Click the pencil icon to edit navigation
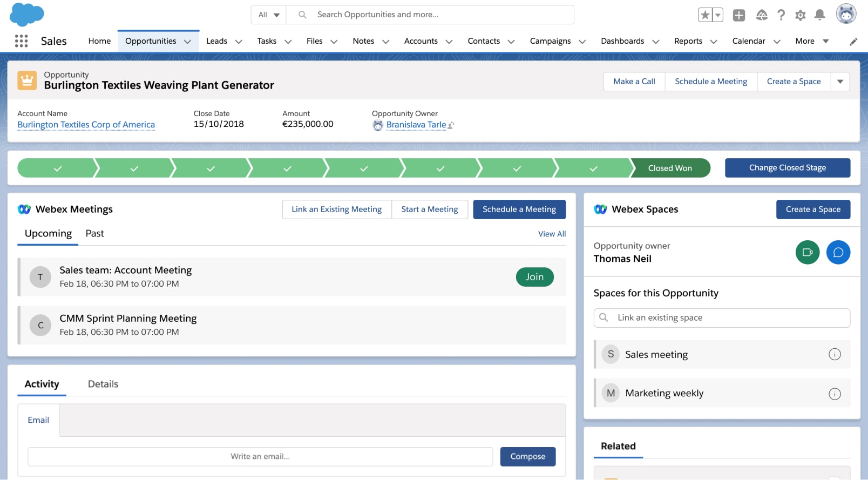The image size is (868, 480). [x=853, y=42]
